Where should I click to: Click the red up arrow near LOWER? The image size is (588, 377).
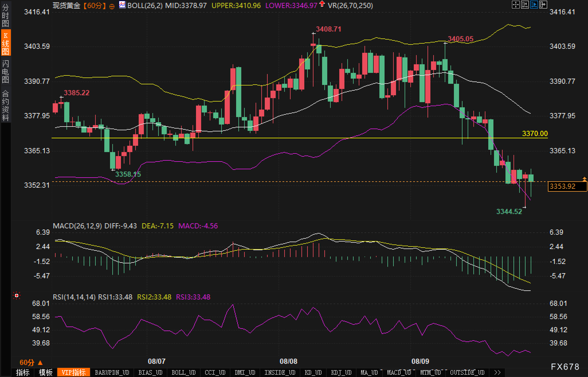[x=322, y=4]
